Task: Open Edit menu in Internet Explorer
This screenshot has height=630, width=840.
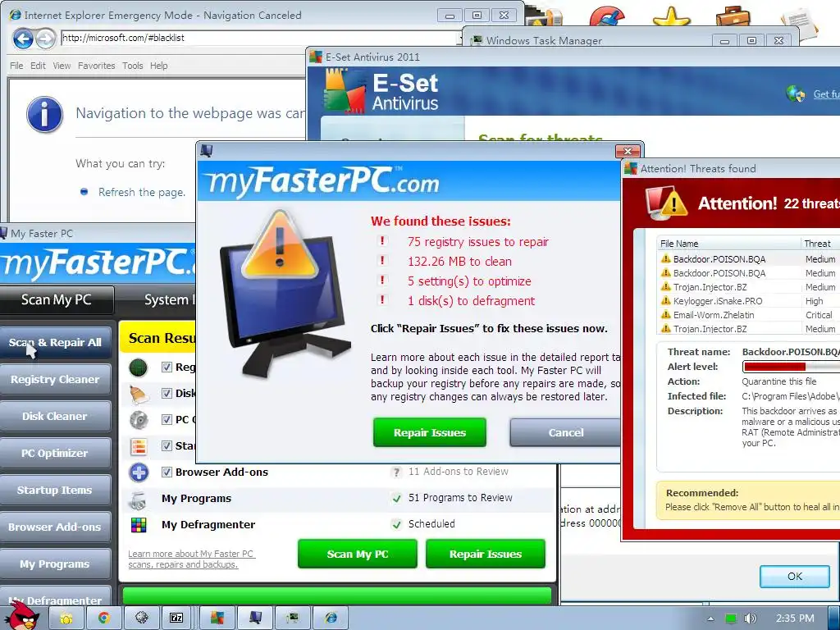Action: (x=38, y=66)
